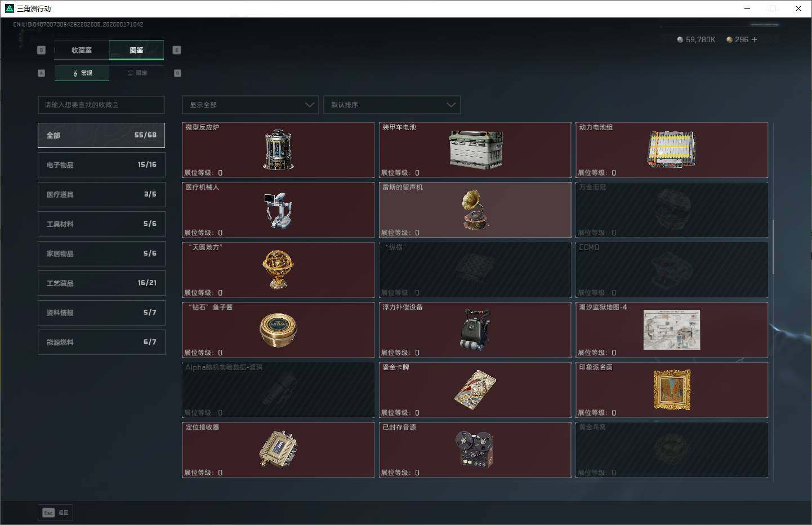Click the locked 万金泪冠 card
This screenshot has width=812, height=525.
672,210
